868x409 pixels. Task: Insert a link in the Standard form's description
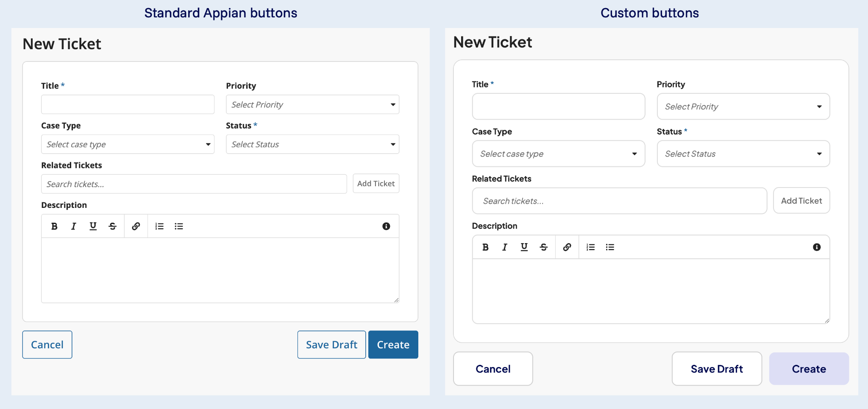pos(136,226)
